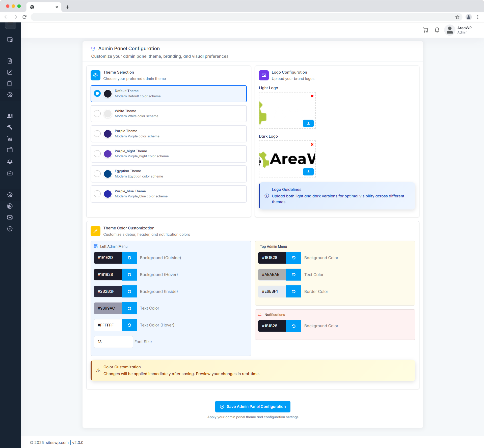The height and width of the screenshot is (448, 484).
Task: Open the AreaWP Admin user menu
Action: [x=458, y=30]
